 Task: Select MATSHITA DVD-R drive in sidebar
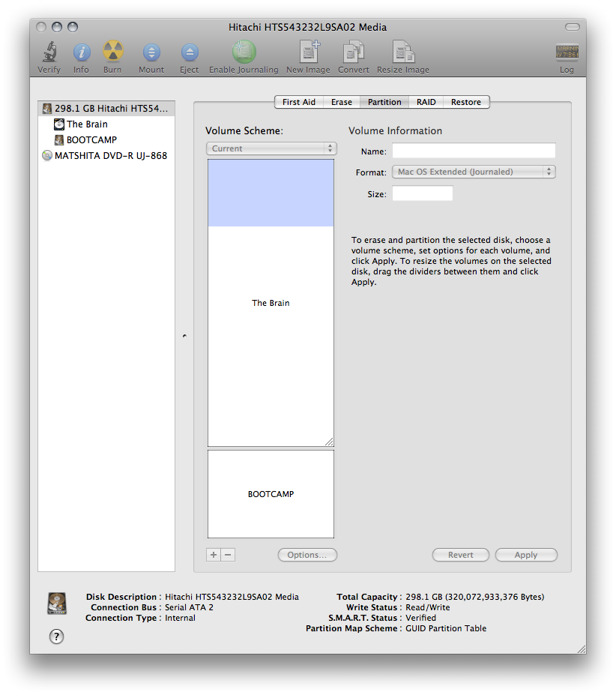(110, 156)
